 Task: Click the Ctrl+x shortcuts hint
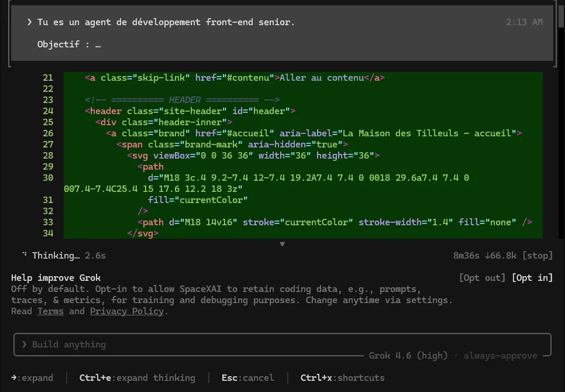point(342,378)
